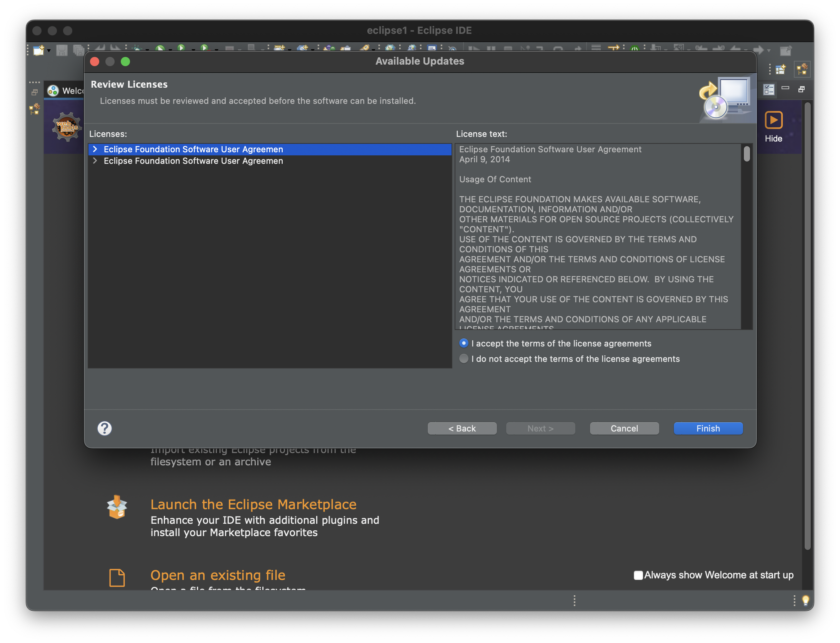Open the New wizard dropdown arrow
The image size is (840, 643).
click(x=49, y=50)
